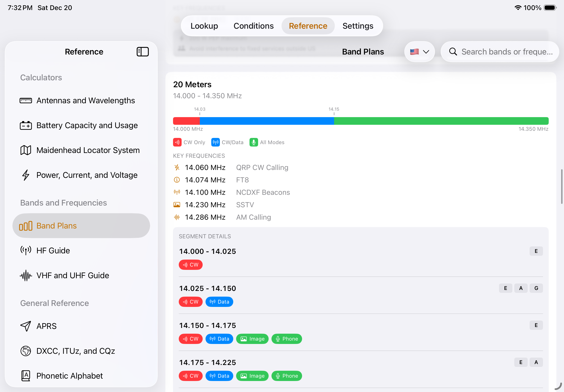Open the APRS paper plane icon

click(26, 326)
